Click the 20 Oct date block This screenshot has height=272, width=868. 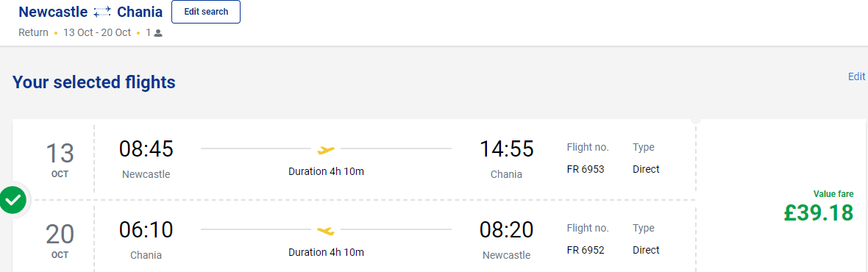click(x=60, y=240)
